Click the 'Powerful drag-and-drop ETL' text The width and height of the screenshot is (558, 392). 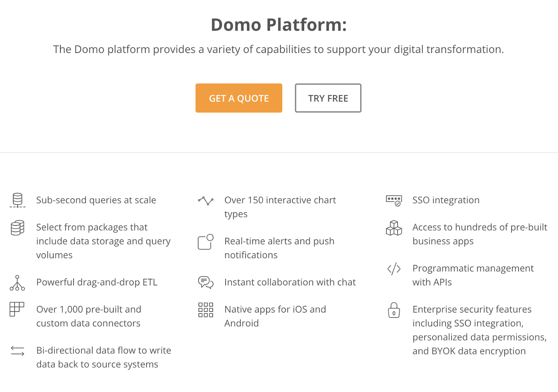[x=97, y=282]
